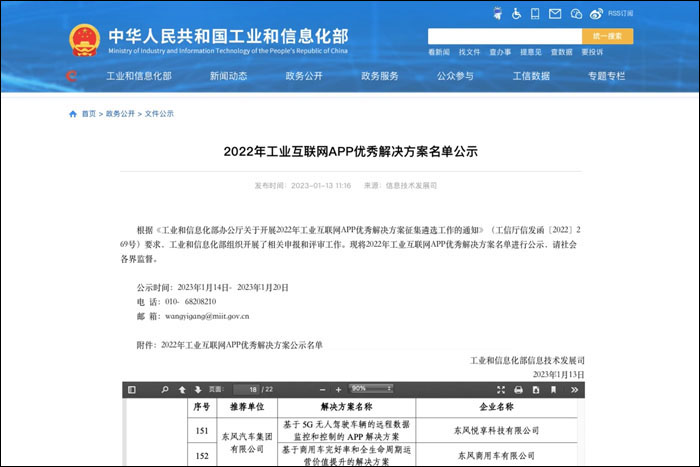Click table cell 东风悦享科技有限公司
Viewport: 700px width, 467px height.
[x=496, y=430]
